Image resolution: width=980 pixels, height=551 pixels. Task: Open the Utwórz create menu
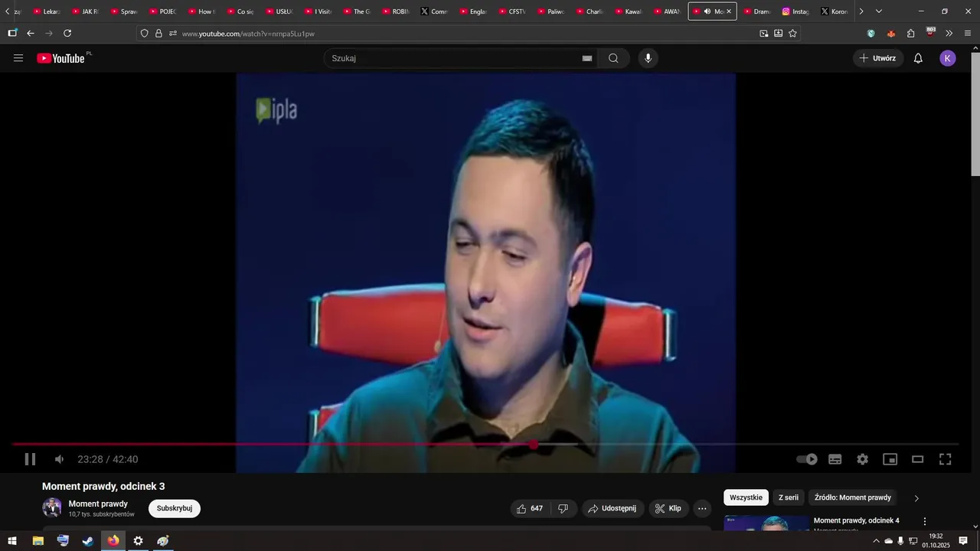point(878,58)
